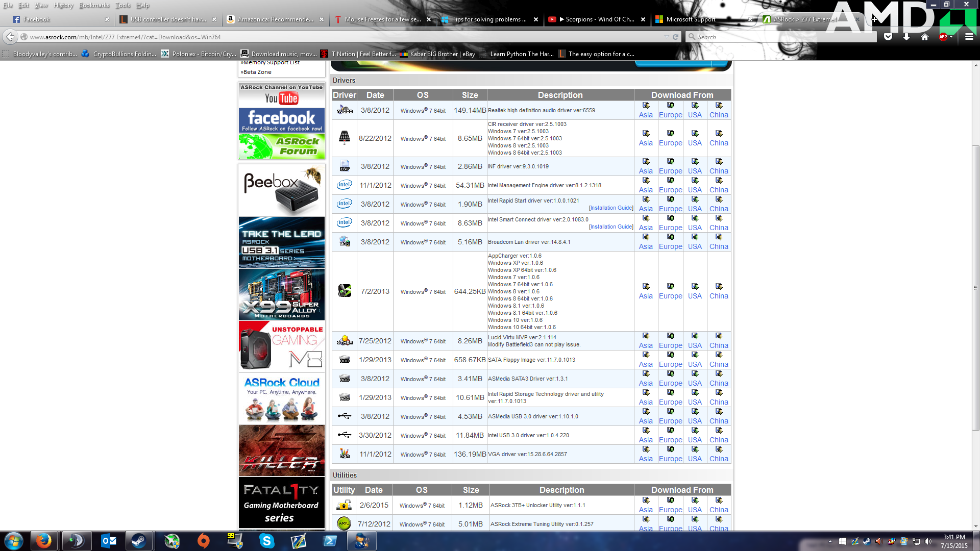Click the Intel Rapid Storage Technology HDD icon
The height and width of the screenshot is (551, 980).
[x=345, y=397]
